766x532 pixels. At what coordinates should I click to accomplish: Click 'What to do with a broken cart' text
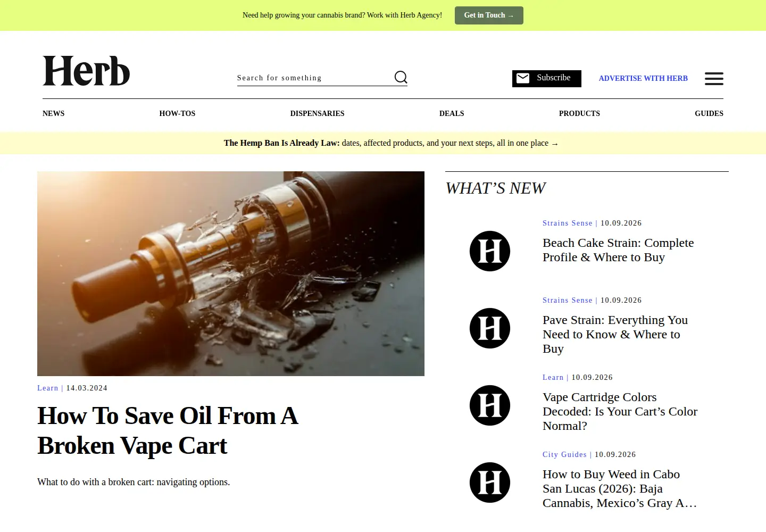[x=134, y=482]
